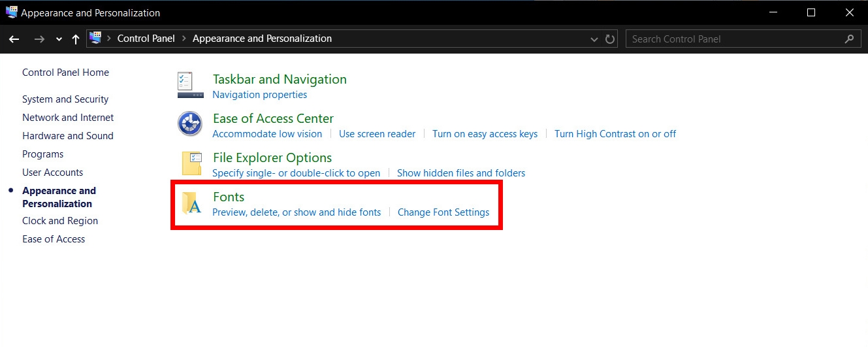Go up one level with up arrow
The width and height of the screenshot is (868, 347).
[76, 39]
